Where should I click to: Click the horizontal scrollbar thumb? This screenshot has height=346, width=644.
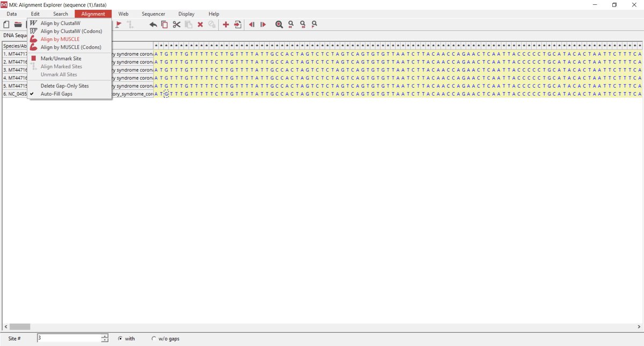[x=20, y=326]
